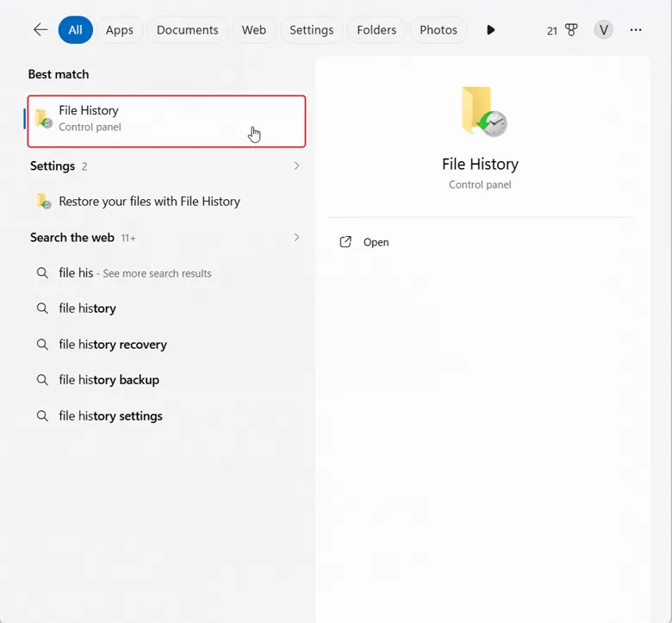
Task: Click the File History icon in best match
Action: coord(43,119)
